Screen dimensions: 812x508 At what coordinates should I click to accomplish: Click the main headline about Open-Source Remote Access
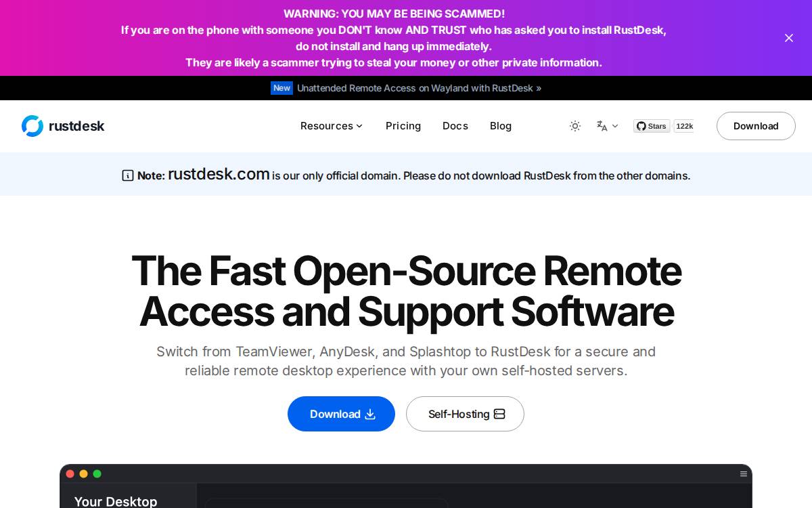pos(406,291)
